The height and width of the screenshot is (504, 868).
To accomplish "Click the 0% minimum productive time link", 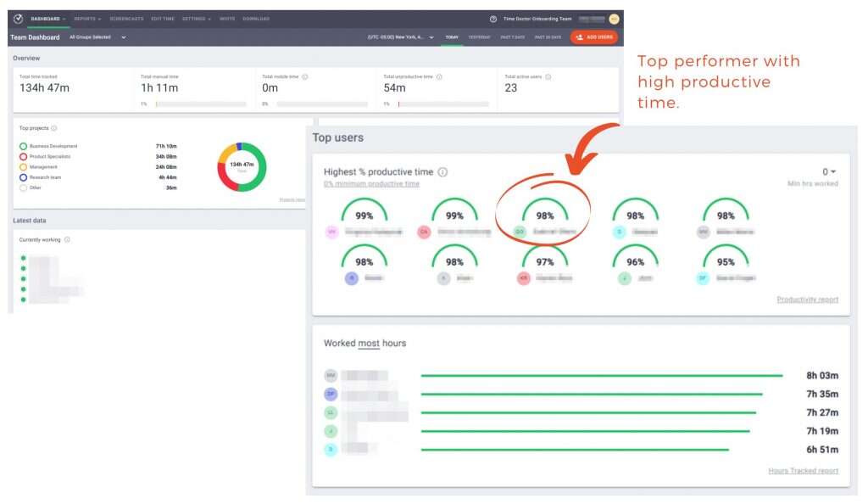I will tap(370, 182).
